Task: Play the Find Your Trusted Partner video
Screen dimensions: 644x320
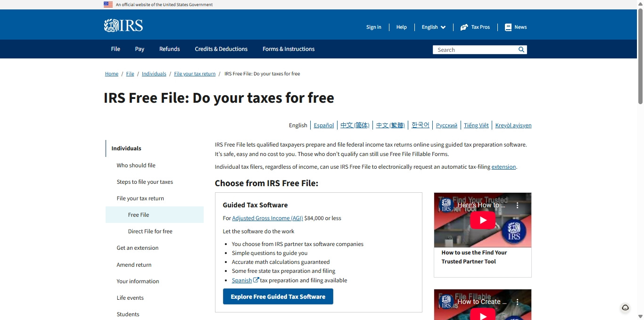Action: 483,220
